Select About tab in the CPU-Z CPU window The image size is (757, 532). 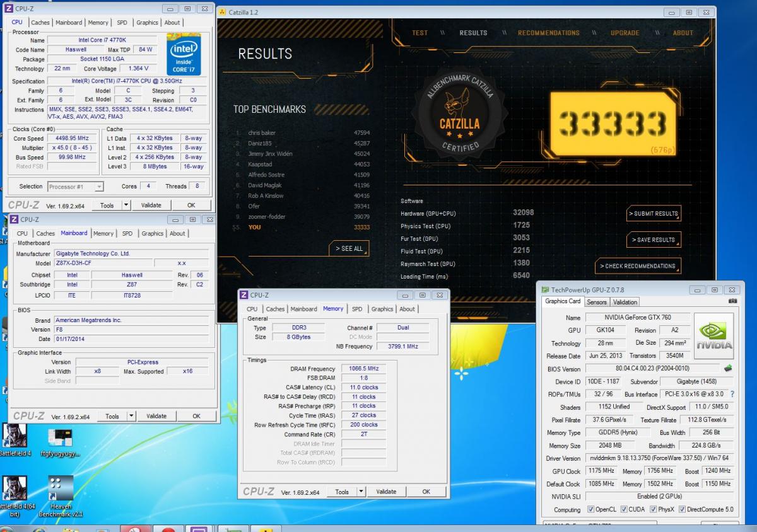(x=172, y=22)
